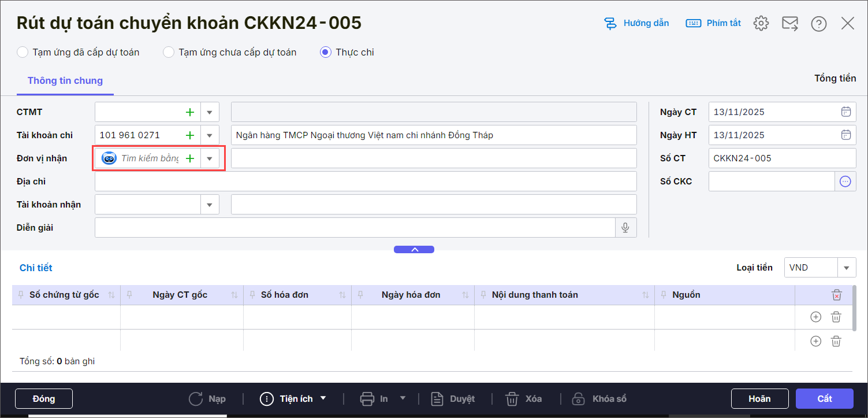The height and width of the screenshot is (418, 868).
Task: Select Tạm ứng đã cấp dự toán option
Action: [x=23, y=53]
